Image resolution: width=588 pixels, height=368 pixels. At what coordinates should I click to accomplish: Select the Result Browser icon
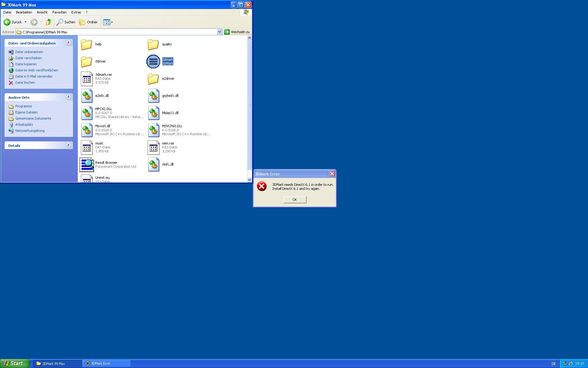coord(87,165)
